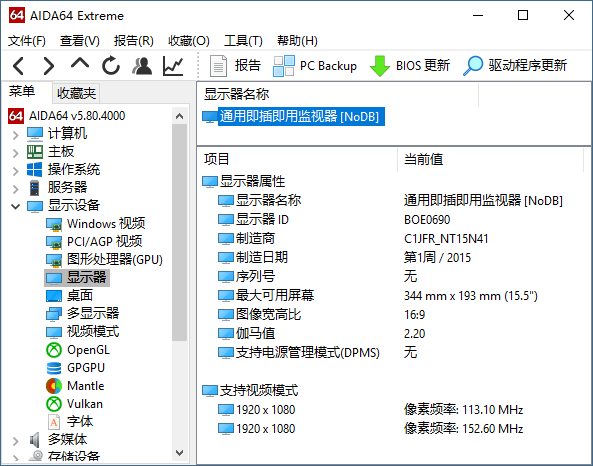Open PCI/AGP 视频 in tree
The height and width of the screenshot is (466, 593).
(94, 241)
